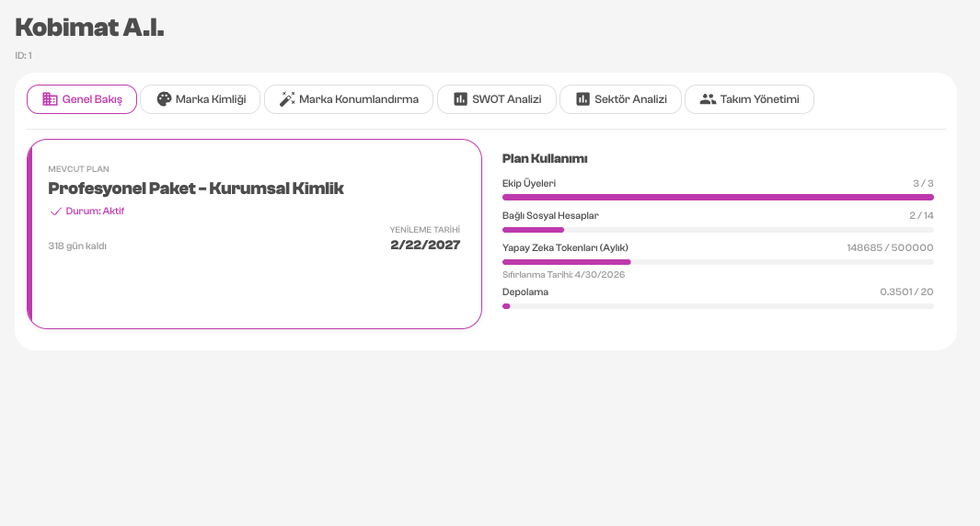Click the renewal date 2/22/2027

(x=425, y=245)
